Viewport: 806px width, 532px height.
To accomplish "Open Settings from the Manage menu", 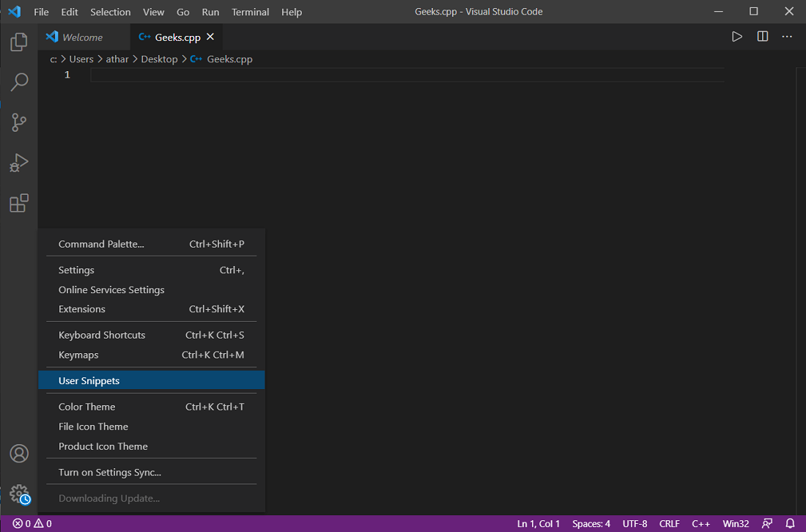I will 152,270.
